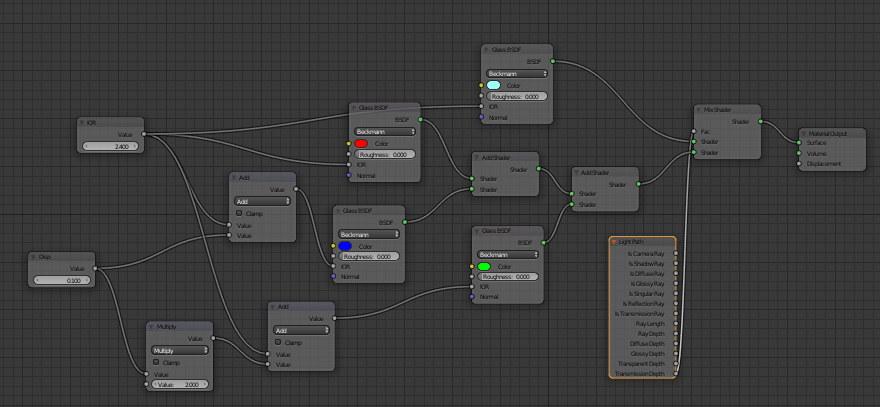The width and height of the screenshot is (880, 407).
Task: Click the Fac input socket on Mix Shader
Action: pyautogui.click(x=693, y=132)
